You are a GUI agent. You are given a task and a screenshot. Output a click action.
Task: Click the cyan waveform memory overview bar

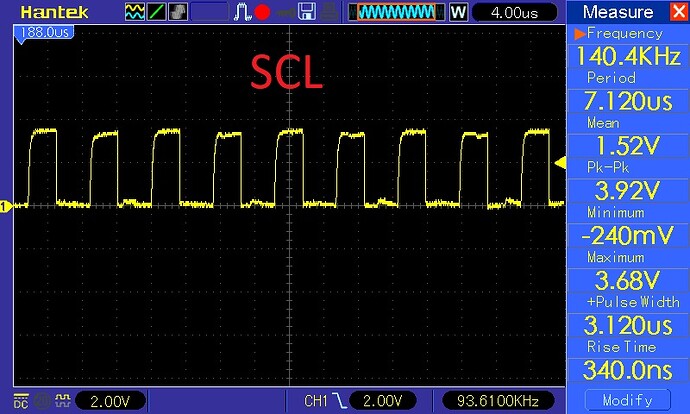396,12
